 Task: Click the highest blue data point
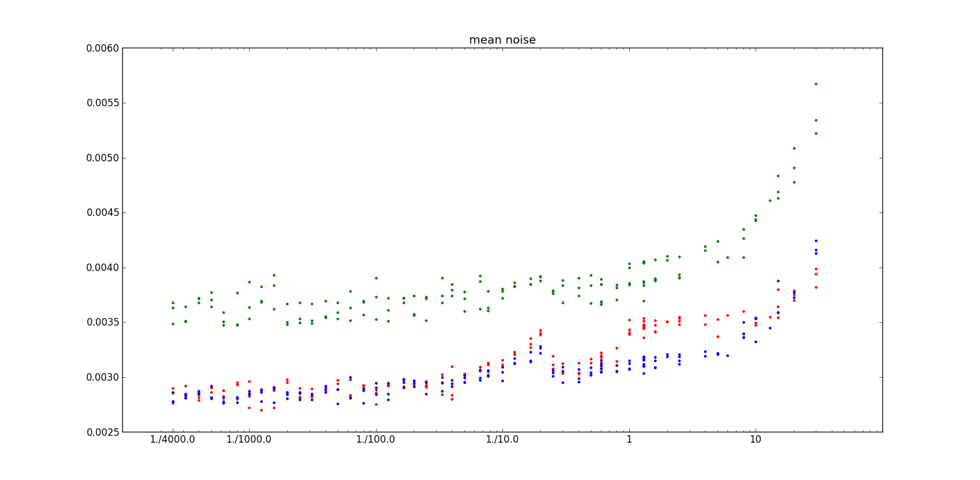click(x=816, y=241)
